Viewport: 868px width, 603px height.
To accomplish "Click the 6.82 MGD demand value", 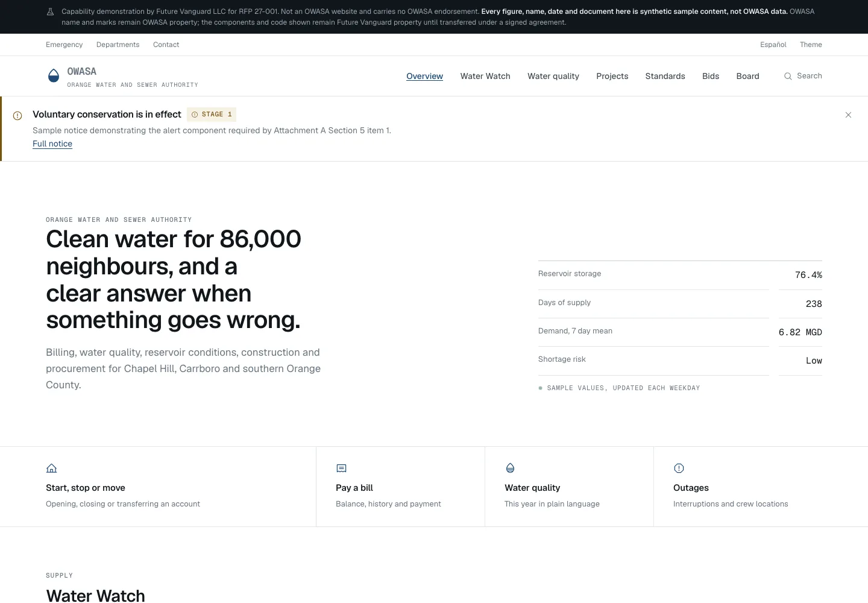I will pyautogui.click(x=800, y=332).
